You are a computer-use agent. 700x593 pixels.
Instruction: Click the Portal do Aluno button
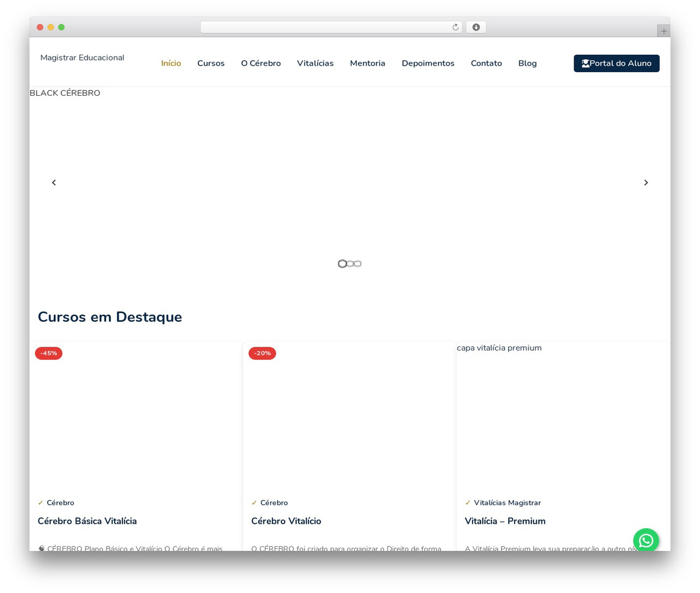tap(616, 63)
